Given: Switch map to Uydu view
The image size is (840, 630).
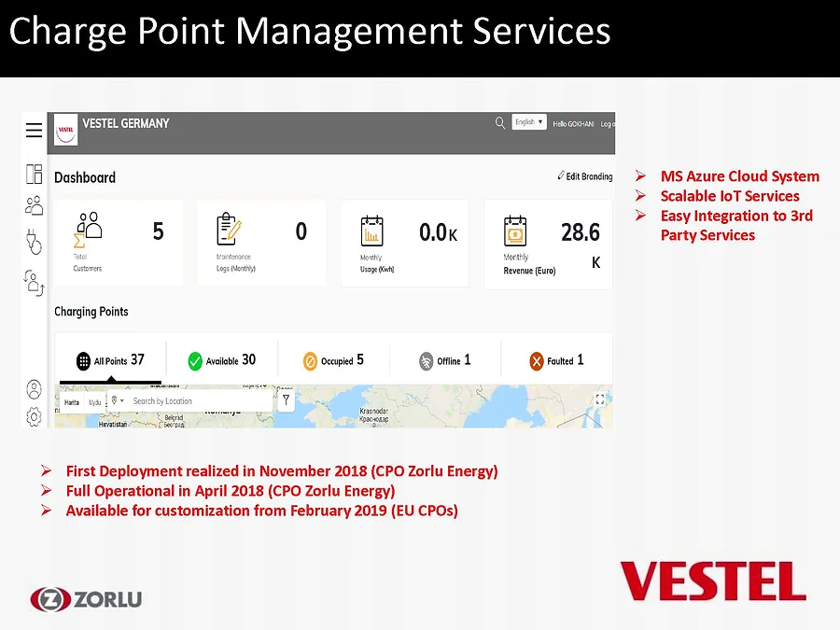Looking at the screenshot, I should (95, 402).
